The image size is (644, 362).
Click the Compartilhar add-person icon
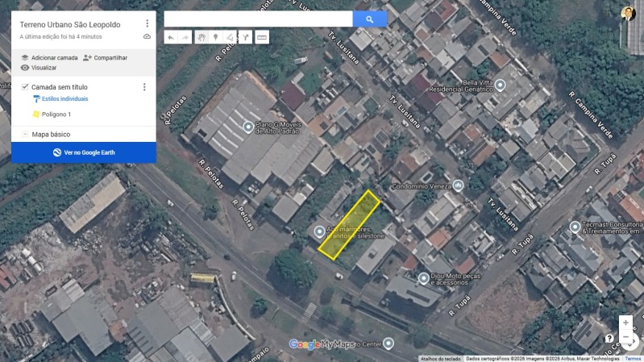click(x=87, y=57)
